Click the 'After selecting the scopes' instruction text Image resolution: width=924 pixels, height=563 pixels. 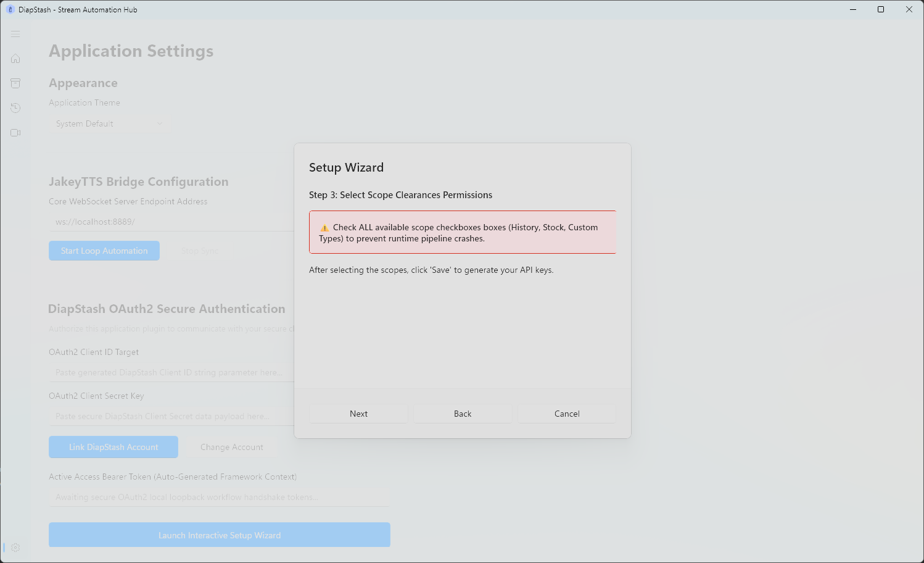pos(431,270)
